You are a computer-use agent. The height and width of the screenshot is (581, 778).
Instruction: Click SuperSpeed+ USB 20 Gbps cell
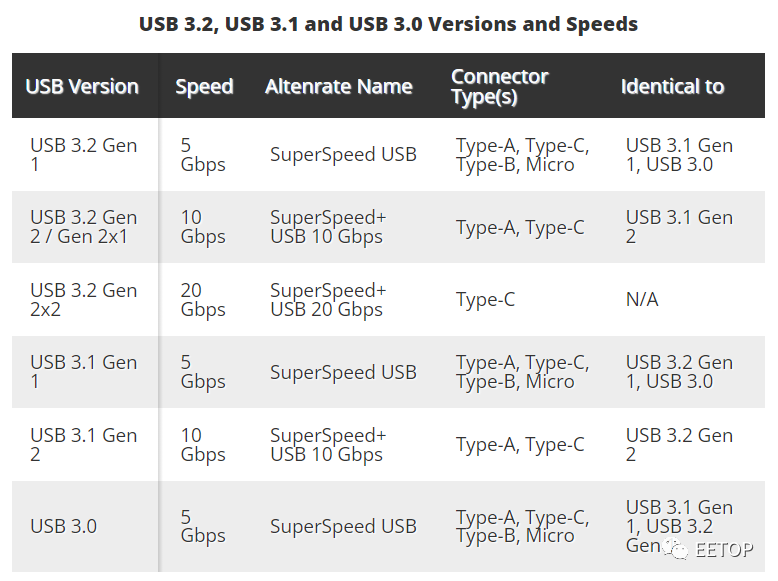click(x=328, y=300)
